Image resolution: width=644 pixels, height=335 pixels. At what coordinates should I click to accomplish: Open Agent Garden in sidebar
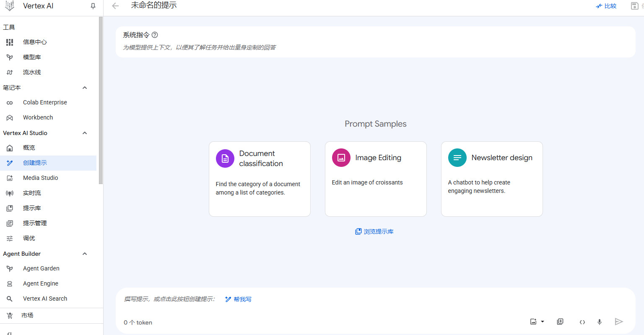[x=41, y=268]
